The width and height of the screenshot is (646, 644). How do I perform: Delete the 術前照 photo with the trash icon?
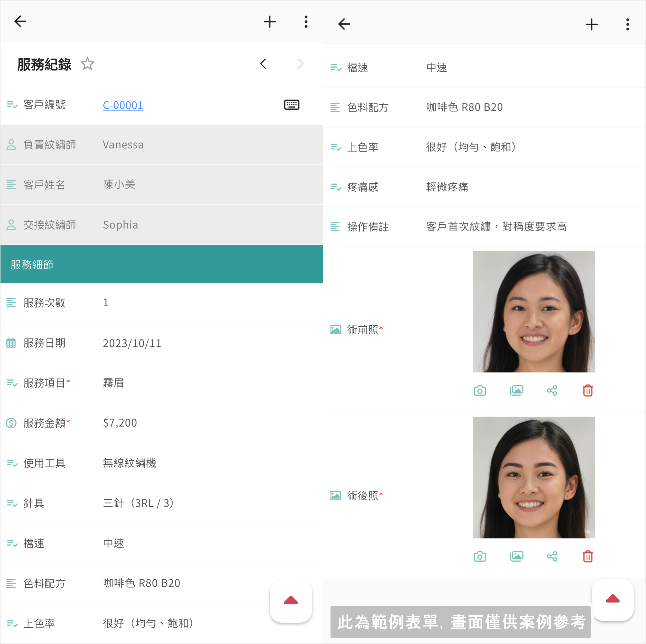tap(587, 391)
